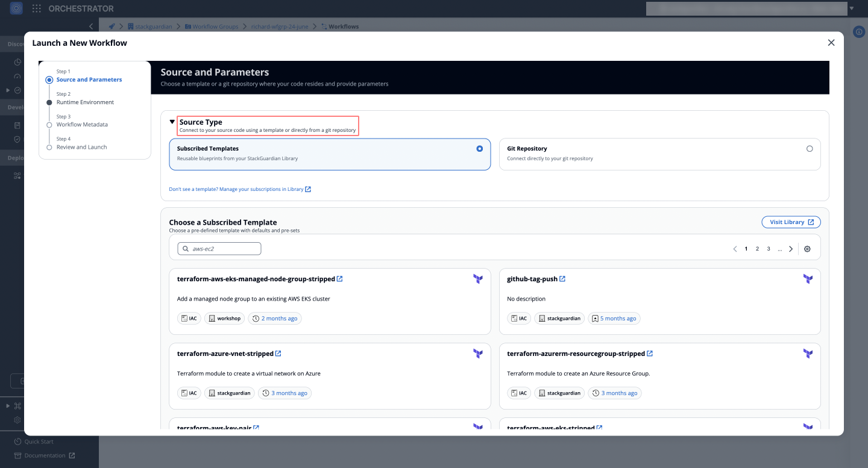Go to previous page of templates

(x=735, y=249)
